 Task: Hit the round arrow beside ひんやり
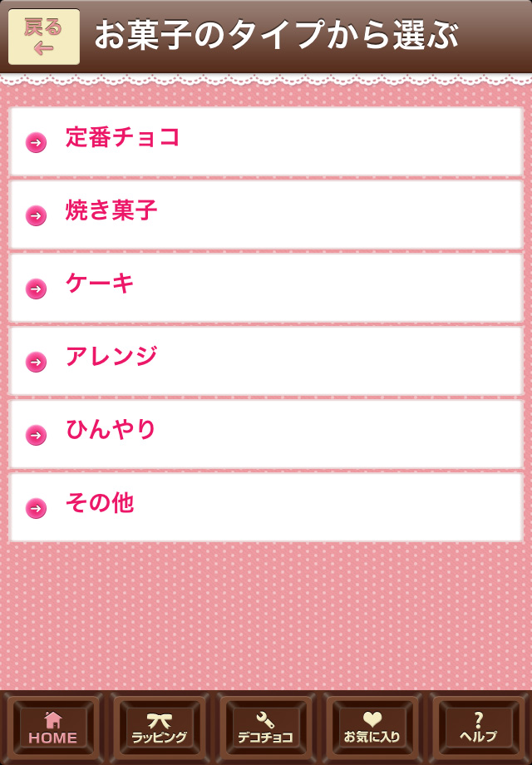point(36,435)
